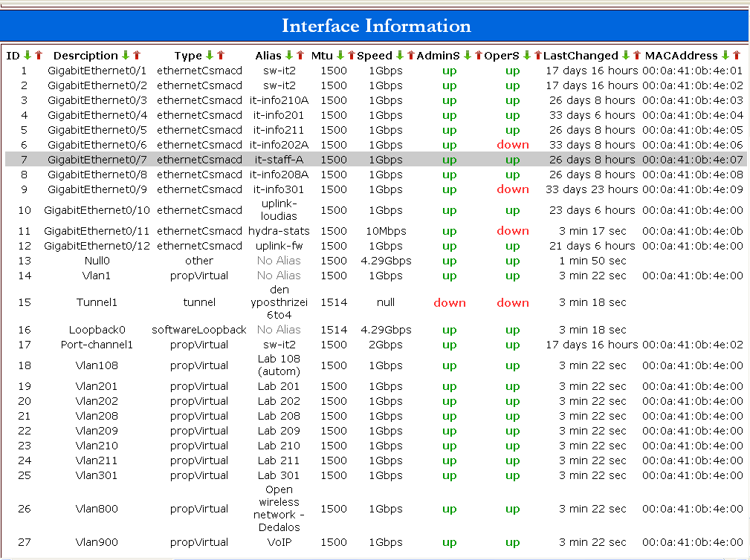Click green sort arrow after OperS
Screen dimensions: 750x560
coord(527,56)
